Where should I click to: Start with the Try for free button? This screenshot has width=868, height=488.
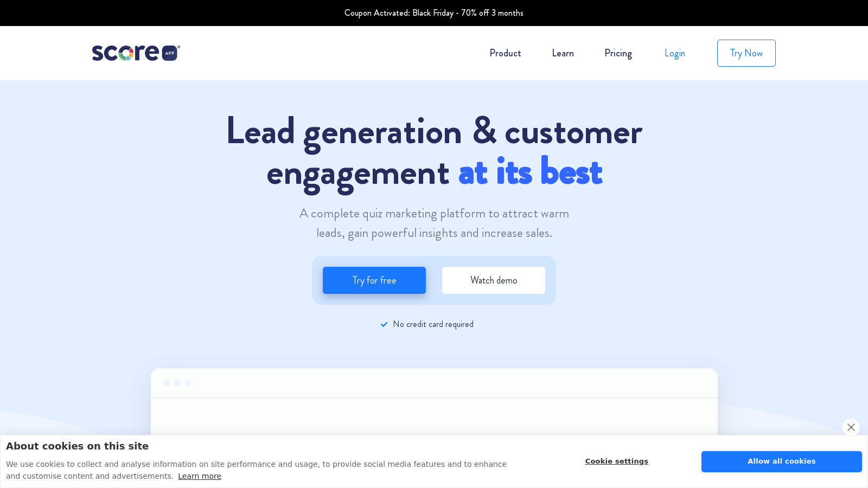374,280
